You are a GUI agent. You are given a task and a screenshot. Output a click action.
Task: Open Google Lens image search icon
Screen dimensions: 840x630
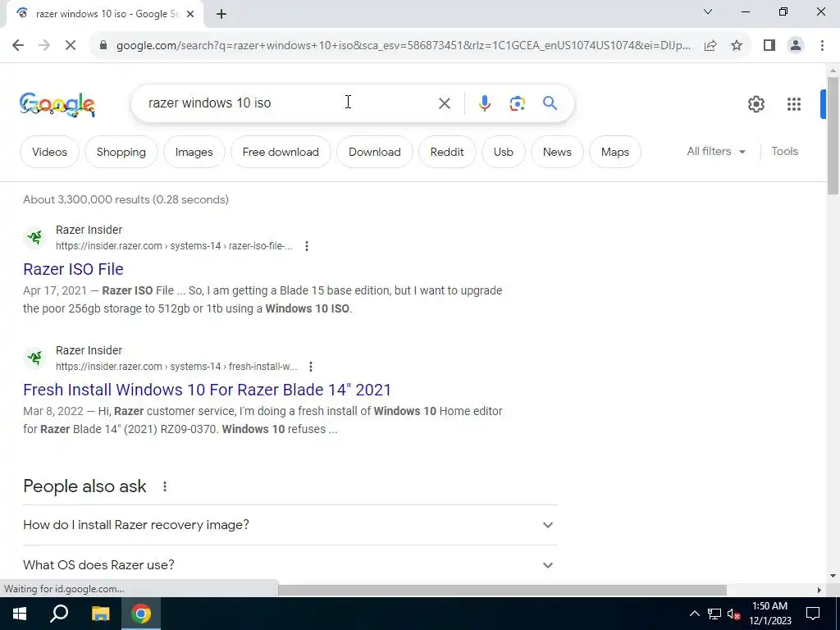[517, 103]
